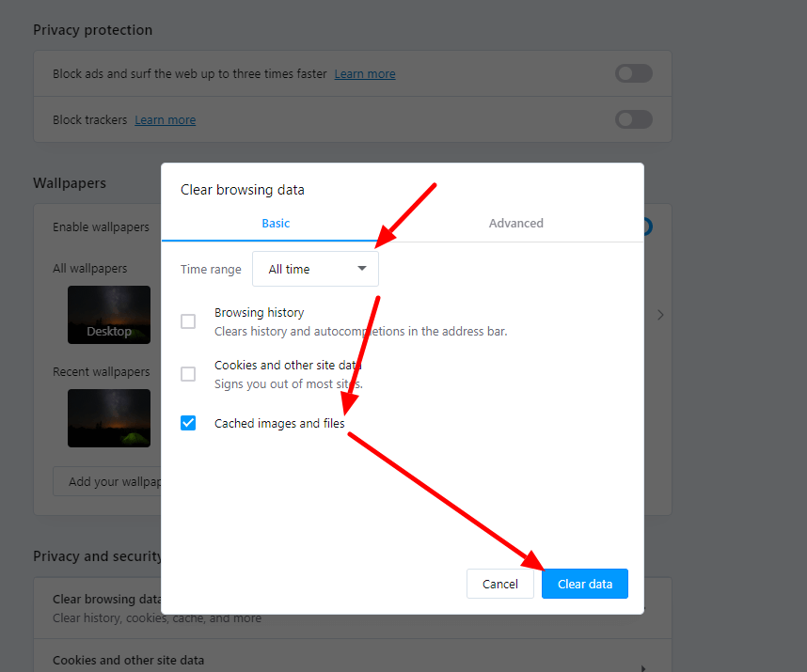
Task: Click the wallpapers next chevron arrow
Action: point(660,315)
